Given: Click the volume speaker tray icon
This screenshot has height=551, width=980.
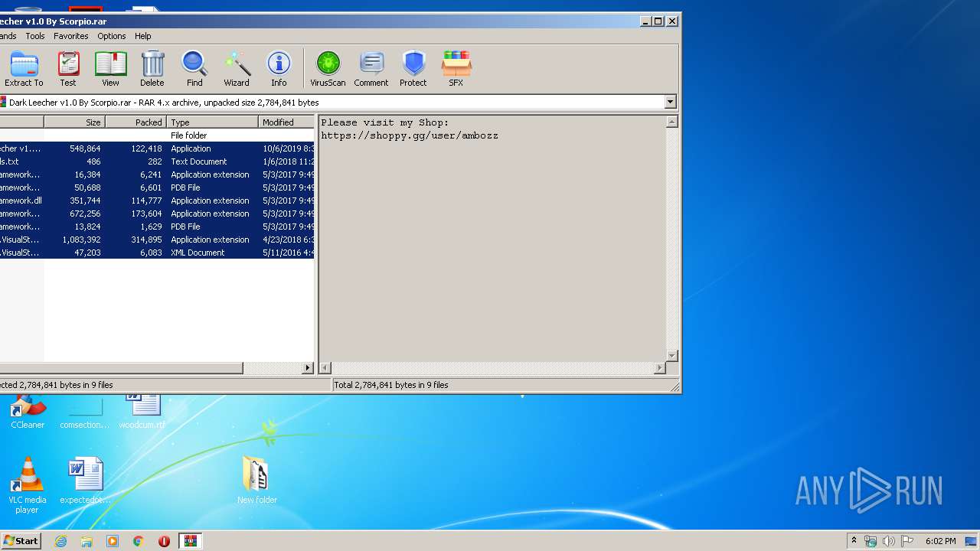Looking at the screenshot, I should 888,541.
